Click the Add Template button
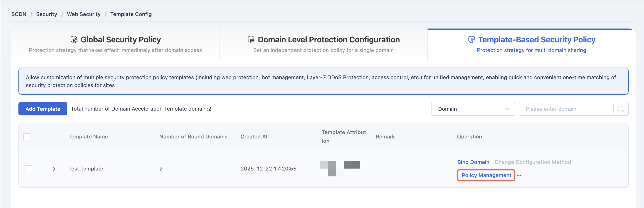 43,109
